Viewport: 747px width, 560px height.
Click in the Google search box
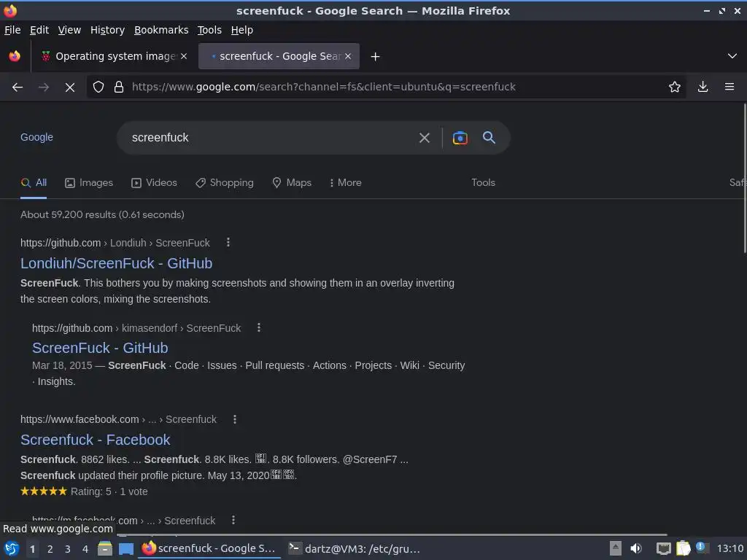point(271,138)
